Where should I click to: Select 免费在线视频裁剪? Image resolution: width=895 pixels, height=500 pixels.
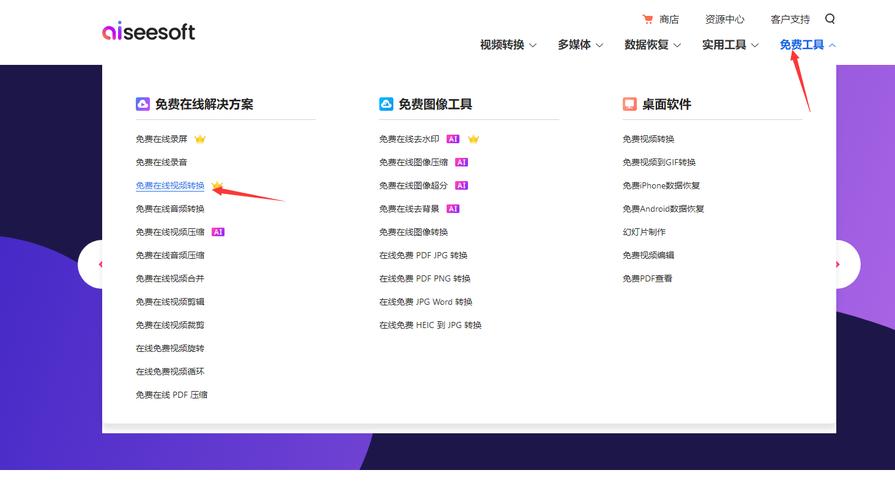170,325
